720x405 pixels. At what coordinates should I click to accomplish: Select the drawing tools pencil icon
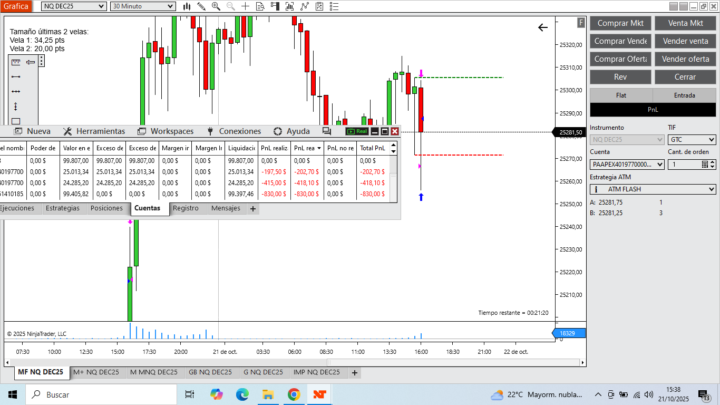pos(201,6)
